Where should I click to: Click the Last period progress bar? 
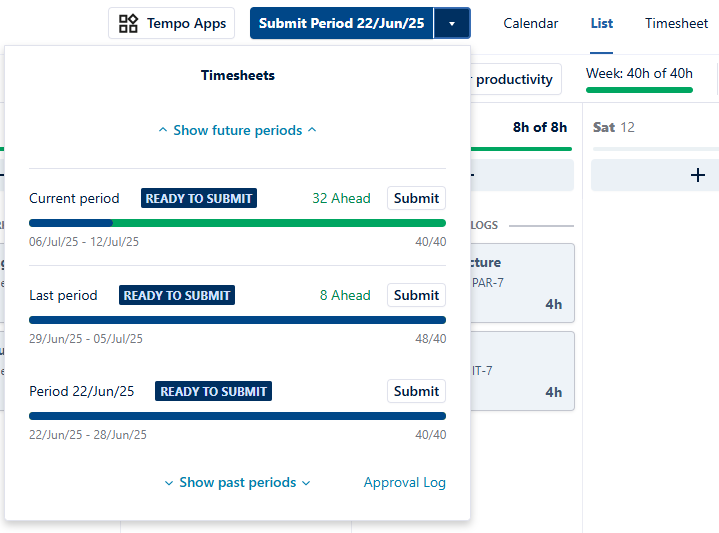[x=237, y=320]
